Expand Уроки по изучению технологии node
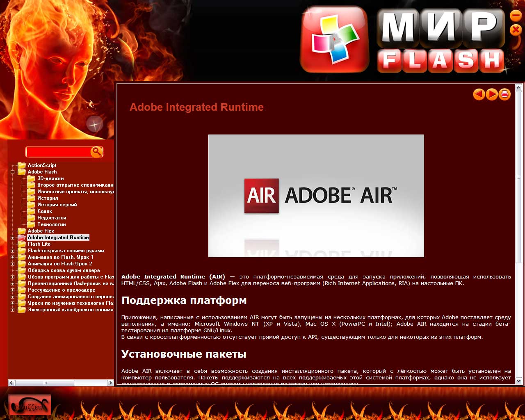 coord(13,303)
